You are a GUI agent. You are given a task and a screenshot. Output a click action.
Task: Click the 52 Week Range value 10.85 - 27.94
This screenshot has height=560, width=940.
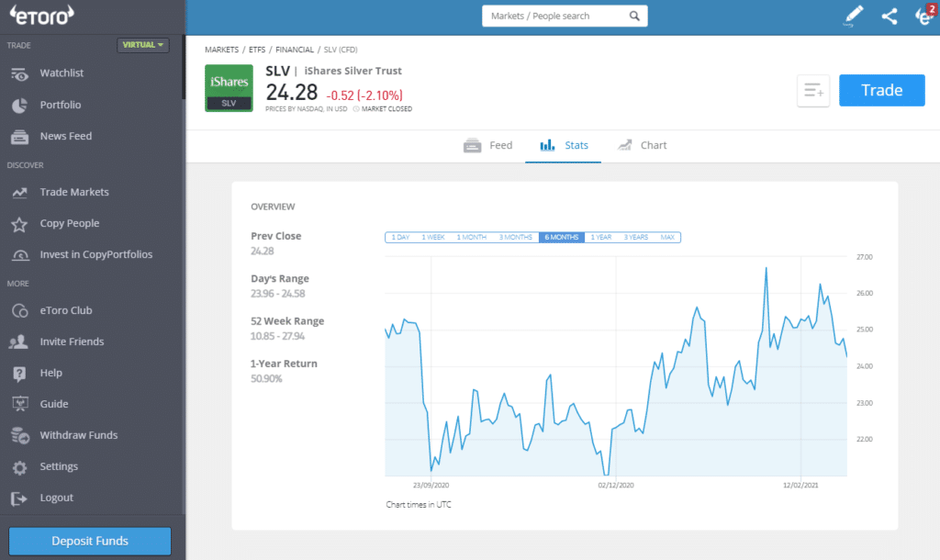point(277,336)
